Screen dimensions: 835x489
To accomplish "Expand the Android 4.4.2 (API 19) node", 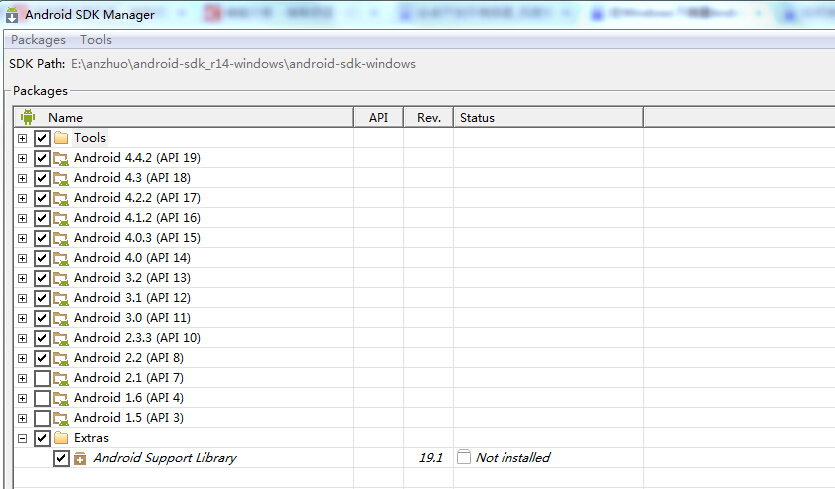I will (x=22, y=158).
